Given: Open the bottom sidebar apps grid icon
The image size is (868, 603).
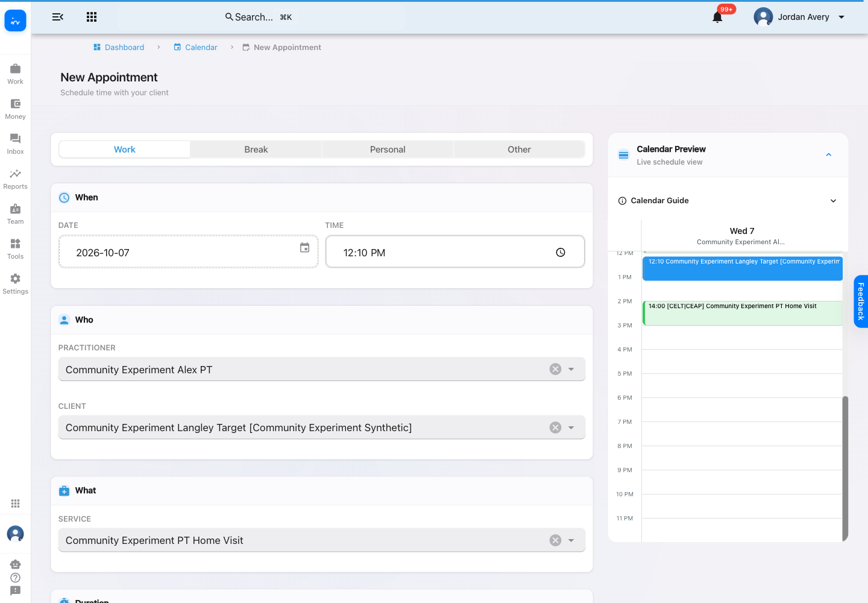Looking at the screenshot, I should click(16, 504).
